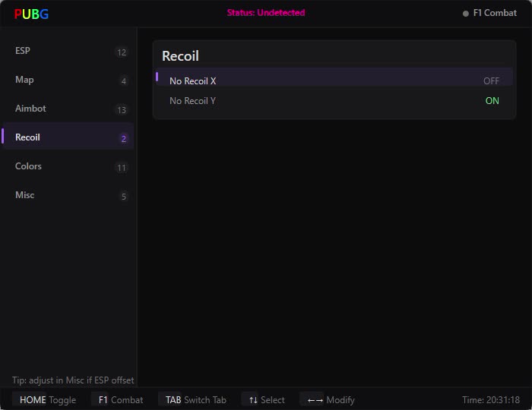The width and height of the screenshot is (532, 410).
Task: Click the HOME key badge in footer
Action: pos(33,400)
